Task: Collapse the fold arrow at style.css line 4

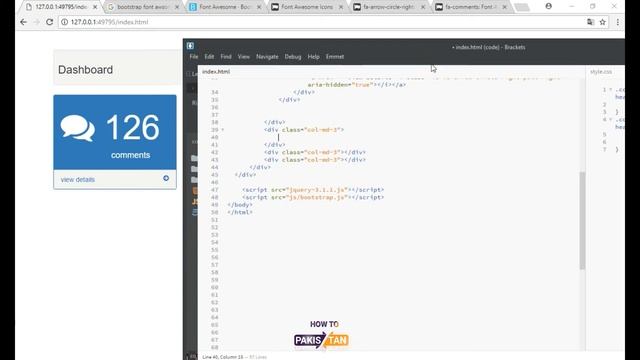Action: click(610, 120)
